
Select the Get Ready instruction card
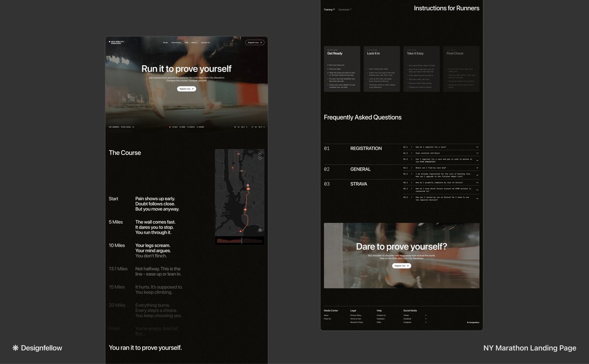coord(342,69)
